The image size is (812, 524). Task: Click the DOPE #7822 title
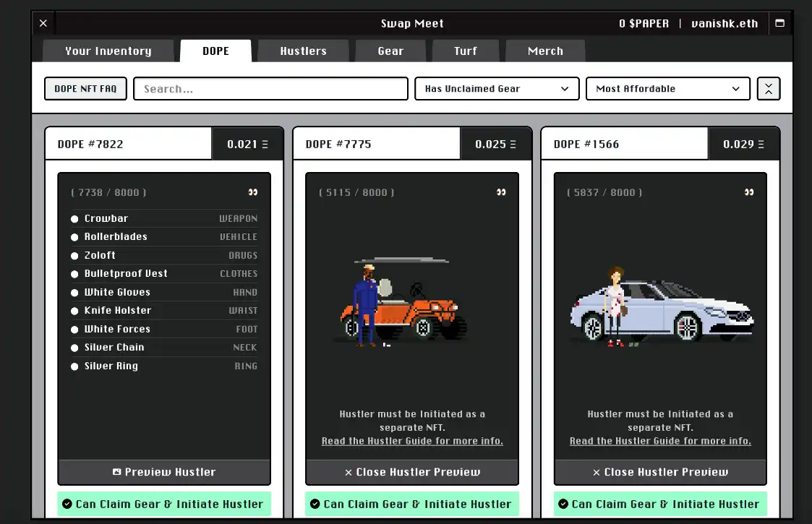[x=90, y=144]
